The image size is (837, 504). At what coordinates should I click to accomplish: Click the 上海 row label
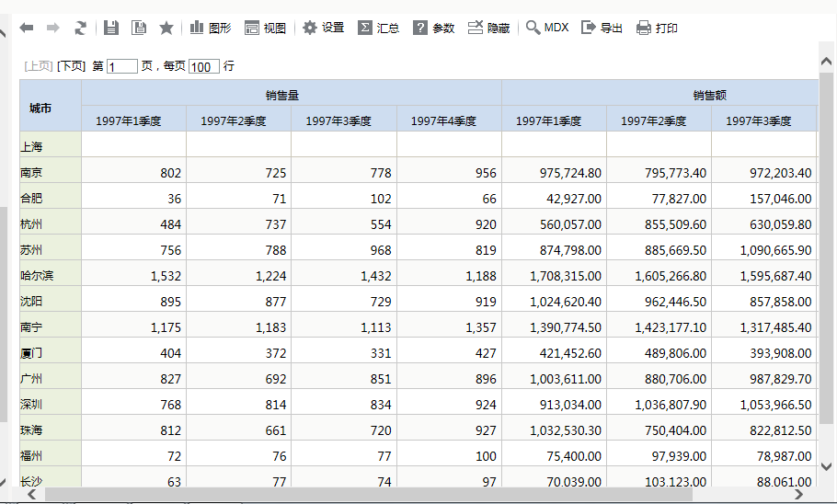pyautogui.click(x=51, y=144)
